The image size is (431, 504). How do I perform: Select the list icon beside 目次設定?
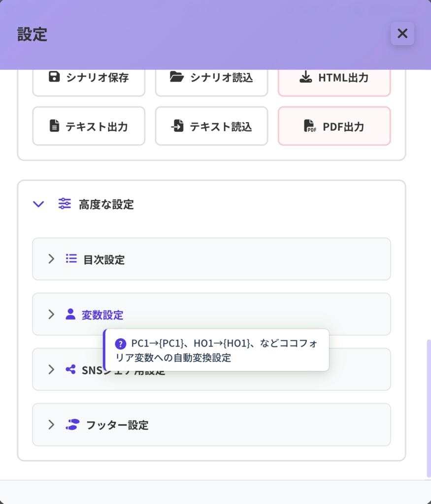[x=70, y=259]
